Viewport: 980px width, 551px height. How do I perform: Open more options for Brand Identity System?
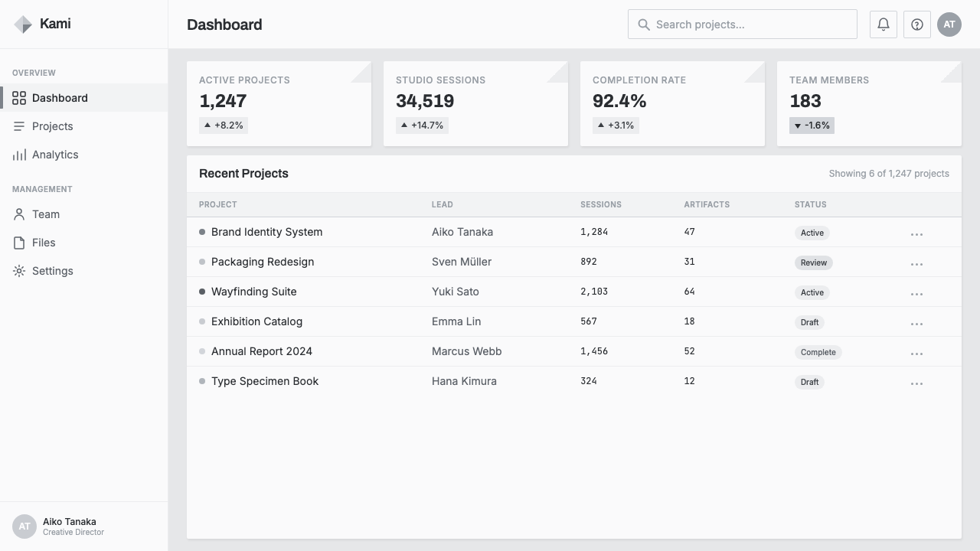[916, 233]
